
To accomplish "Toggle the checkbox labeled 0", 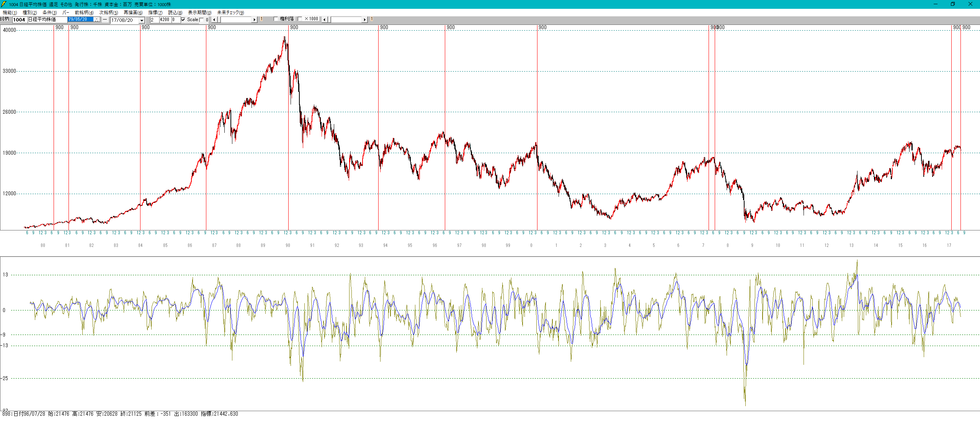I will [202, 20].
